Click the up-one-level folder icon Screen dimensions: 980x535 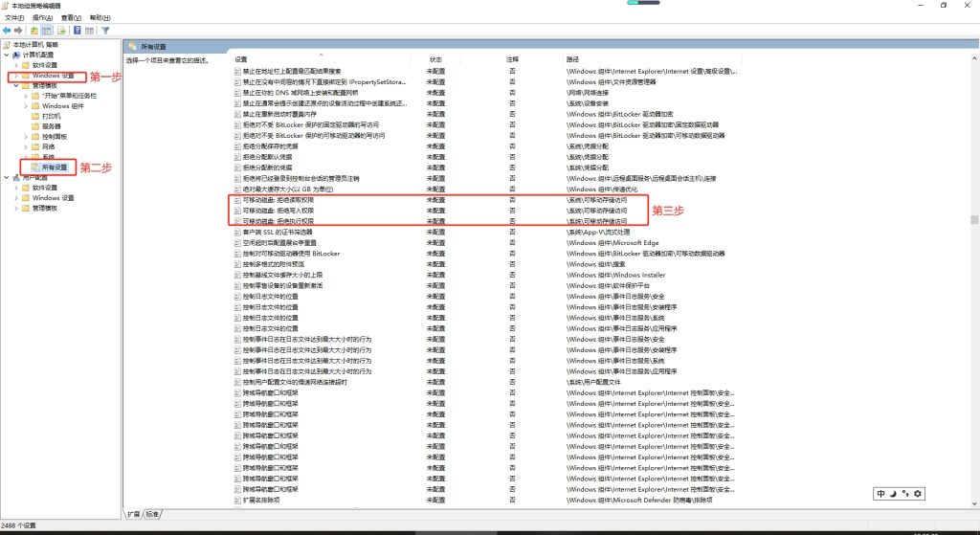click(x=33, y=30)
